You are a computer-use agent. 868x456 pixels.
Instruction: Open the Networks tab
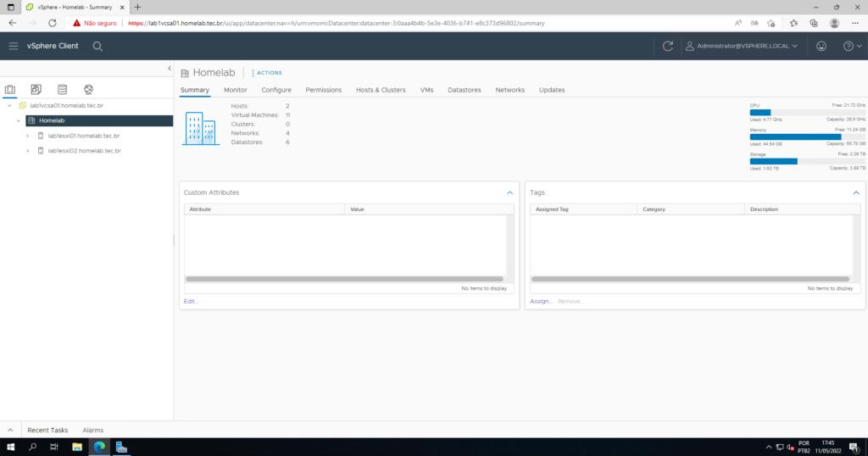pos(509,90)
